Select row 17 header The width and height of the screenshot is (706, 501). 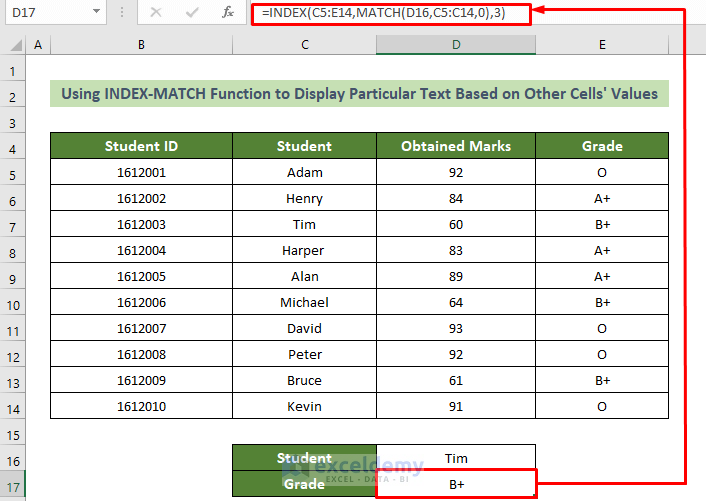(13, 484)
